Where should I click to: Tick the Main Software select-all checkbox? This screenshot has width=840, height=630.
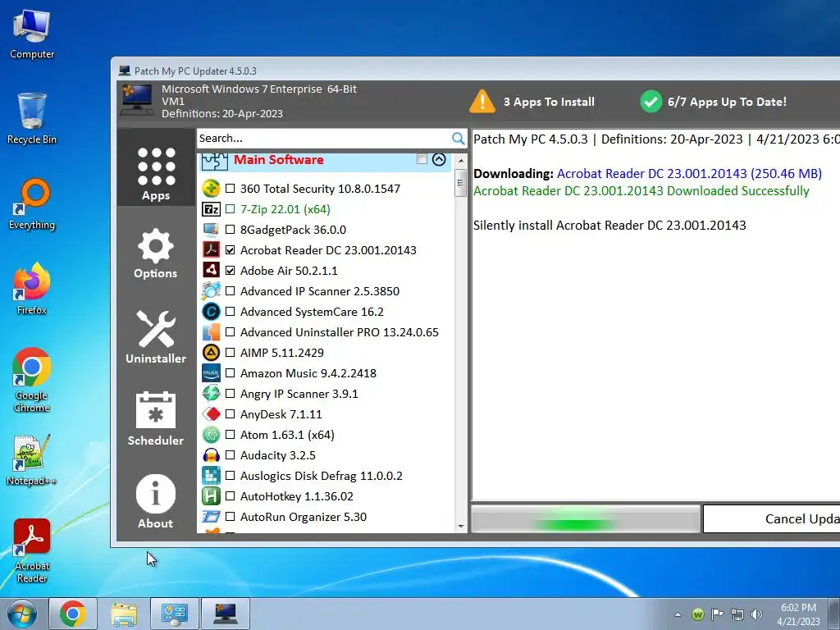422,159
